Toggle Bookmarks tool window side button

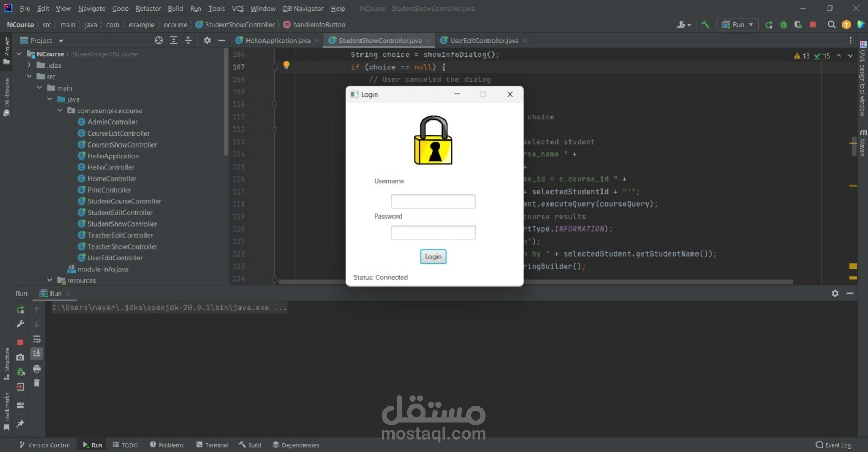(7, 411)
